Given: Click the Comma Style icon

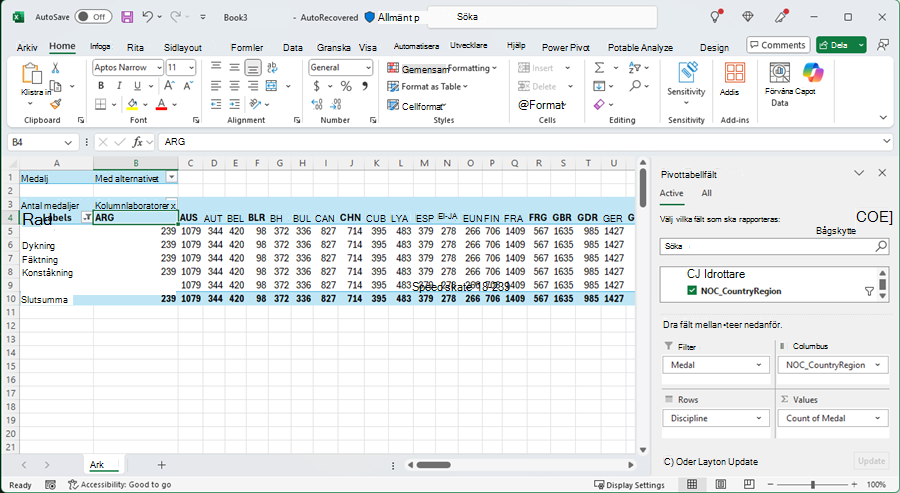Looking at the screenshot, I should tap(364, 86).
